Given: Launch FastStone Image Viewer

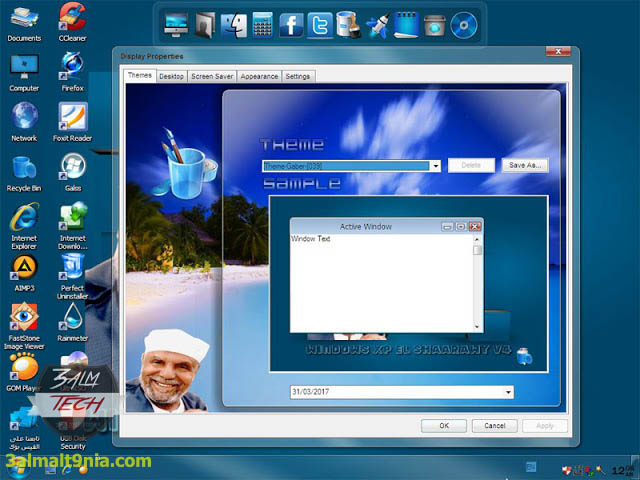Looking at the screenshot, I should pyautogui.click(x=24, y=326).
